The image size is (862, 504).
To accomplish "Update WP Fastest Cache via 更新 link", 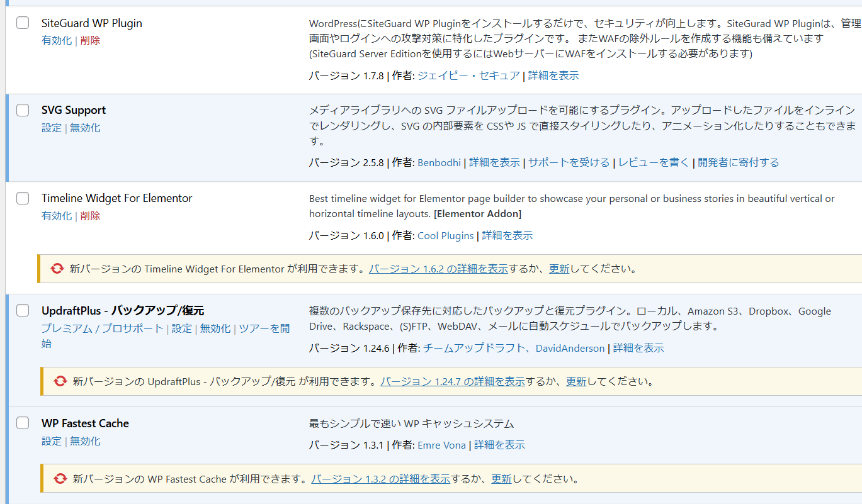I will pos(502,479).
